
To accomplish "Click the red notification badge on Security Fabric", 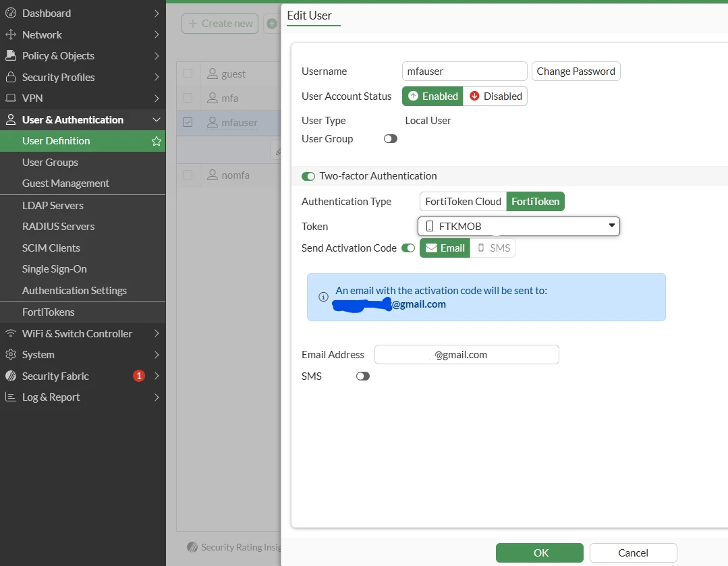I will pos(139,376).
